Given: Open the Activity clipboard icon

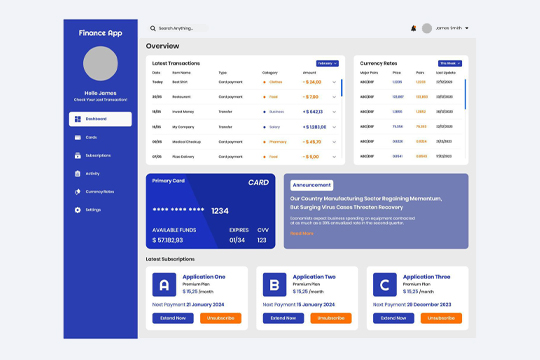Looking at the screenshot, I should coord(78,174).
